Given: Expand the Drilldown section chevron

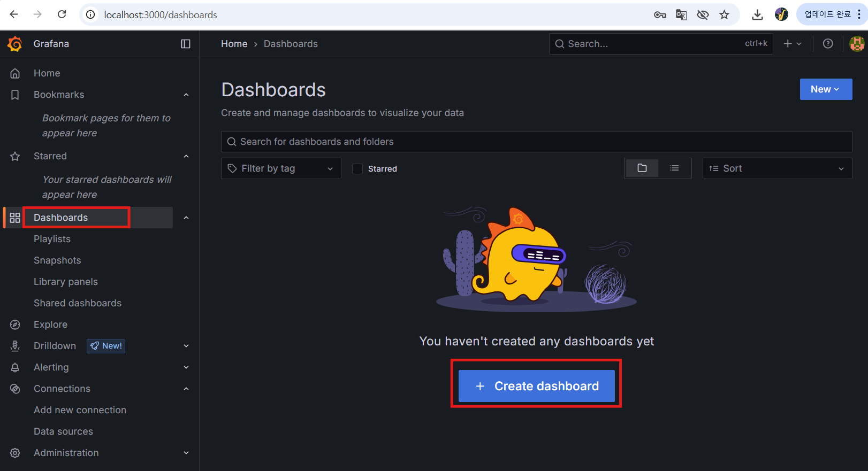Looking at the screenshot, I should coord(186,346).
